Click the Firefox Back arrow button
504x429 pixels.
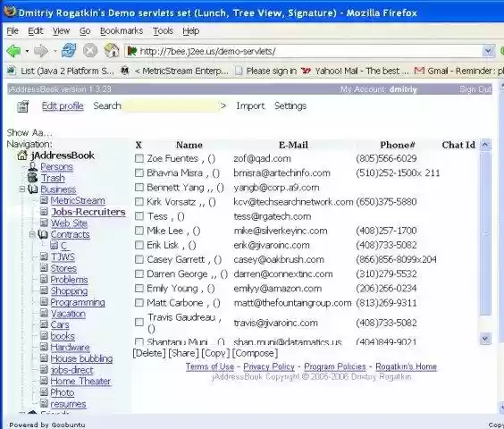[x=13, y=51]
